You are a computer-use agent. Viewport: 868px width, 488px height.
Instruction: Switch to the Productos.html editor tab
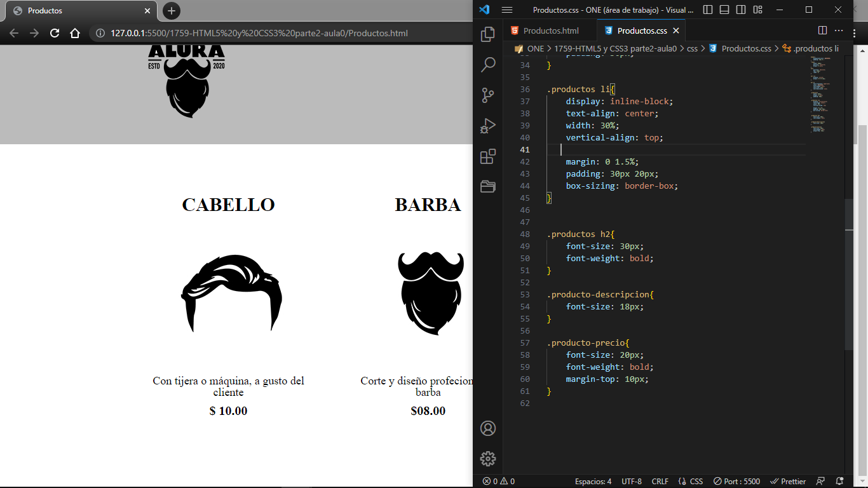pos(550,30)
